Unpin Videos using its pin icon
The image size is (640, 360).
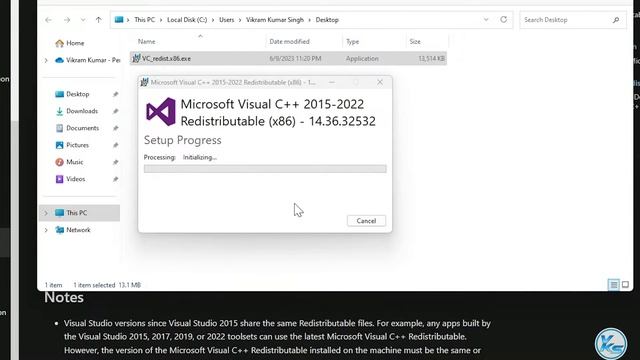[116, 179]
